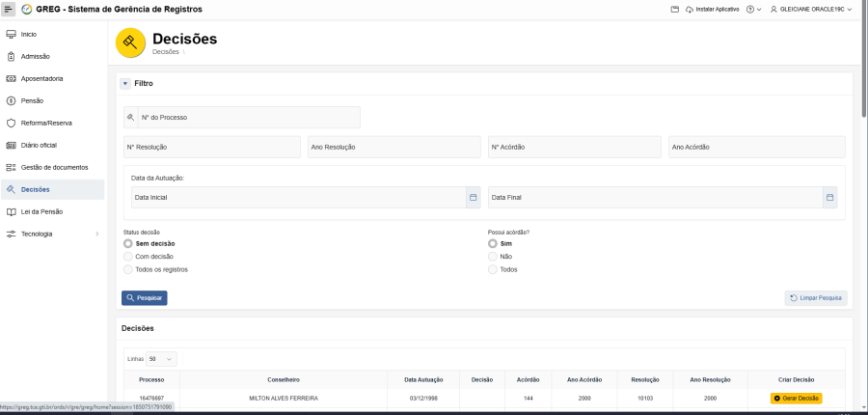This screenshot has height=415, width=868.
Task: Click the Pensão dollar icon
Action: 12,100
